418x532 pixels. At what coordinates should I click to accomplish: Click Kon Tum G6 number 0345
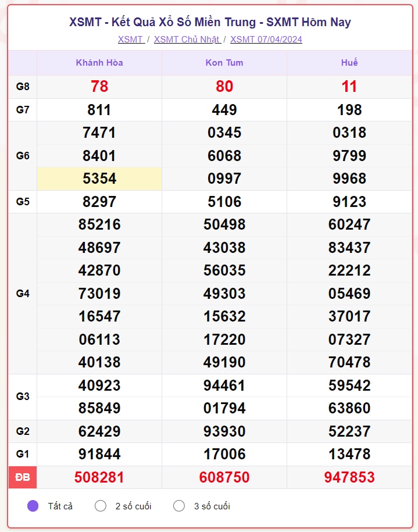[x=224, y=133]
